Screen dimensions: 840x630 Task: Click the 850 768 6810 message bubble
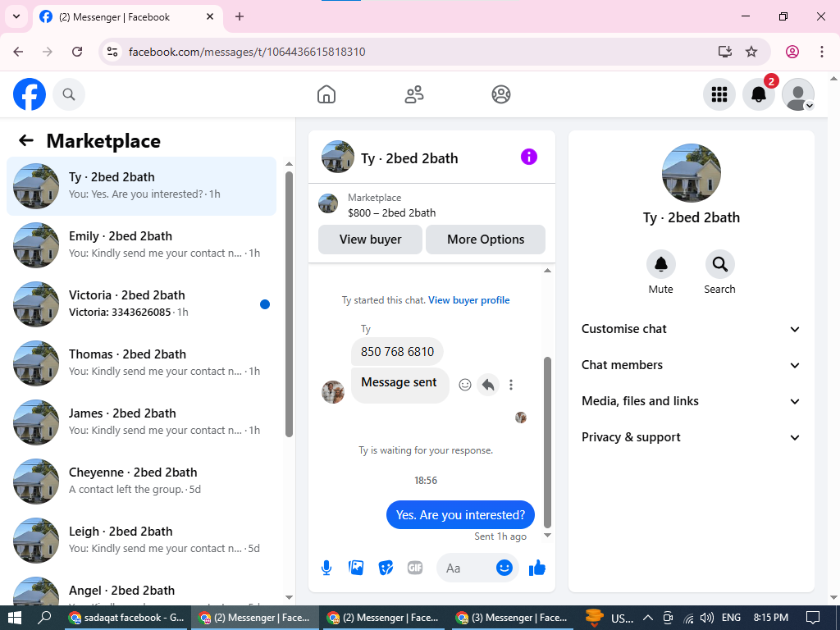397,351
